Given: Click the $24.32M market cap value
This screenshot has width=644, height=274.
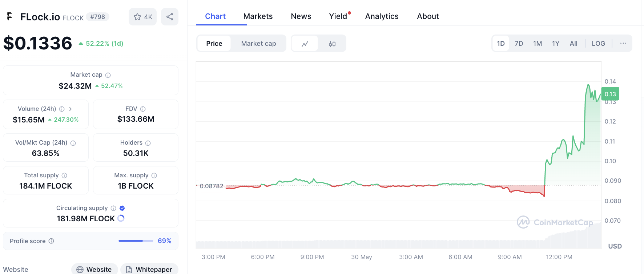Looking at the screenshot, I should pos(75,86).
